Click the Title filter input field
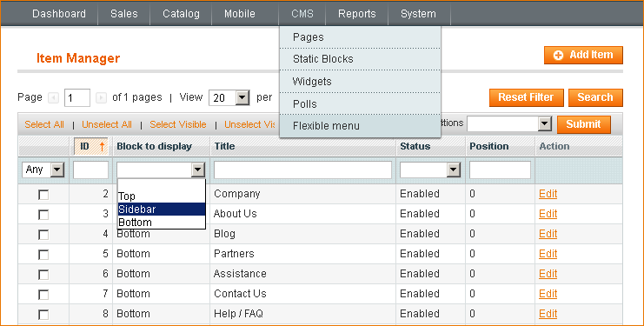Screen dimensions: 644x326 pyautogui.click(x=302, y=170)
